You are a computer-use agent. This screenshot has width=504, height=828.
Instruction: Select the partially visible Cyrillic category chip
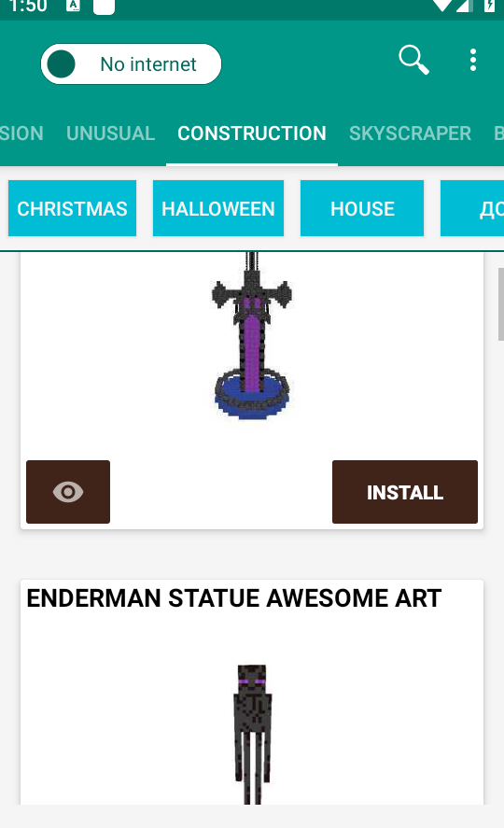point(472,208)
